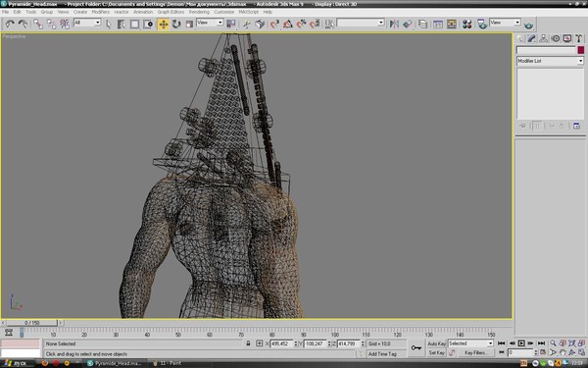Open the Selected key mode dropdown
Screen dimensions: 588x368
(470, 343)
